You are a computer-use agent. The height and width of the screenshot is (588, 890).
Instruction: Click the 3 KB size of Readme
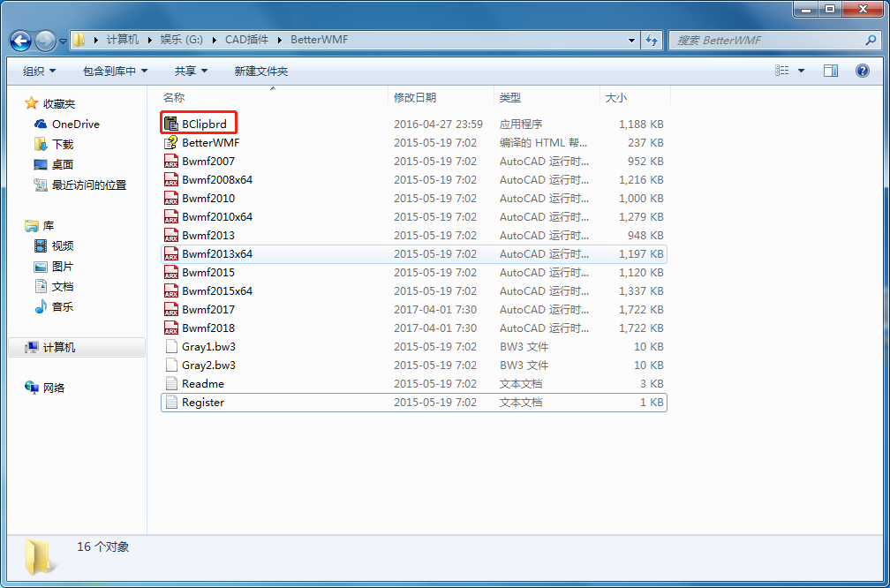tap(652, 384)
